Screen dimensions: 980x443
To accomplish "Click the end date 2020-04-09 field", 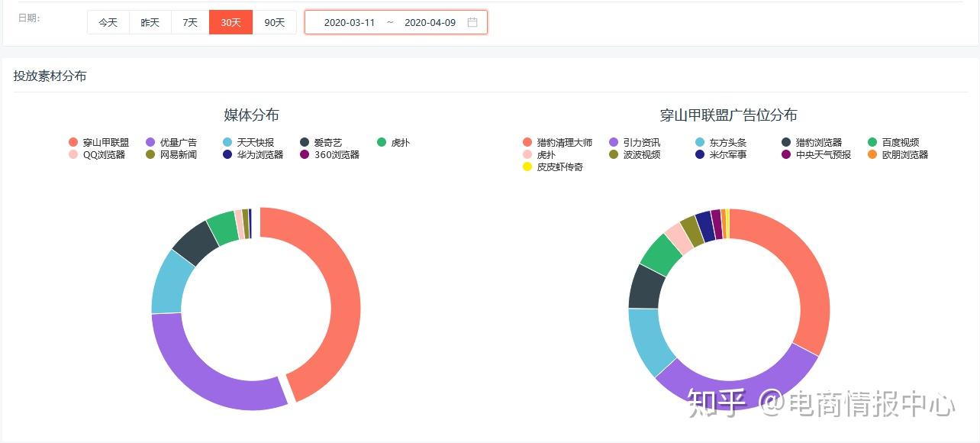I will click(430, 22).
